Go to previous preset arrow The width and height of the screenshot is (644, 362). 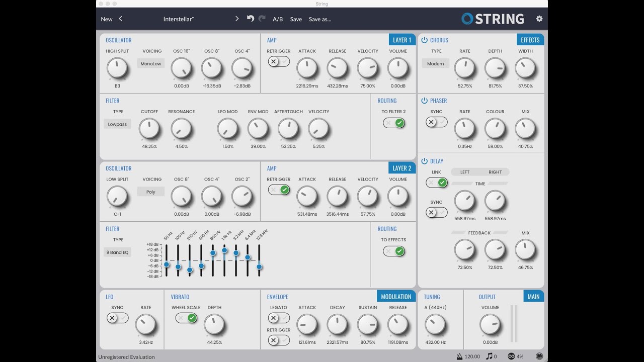(121, 19)
